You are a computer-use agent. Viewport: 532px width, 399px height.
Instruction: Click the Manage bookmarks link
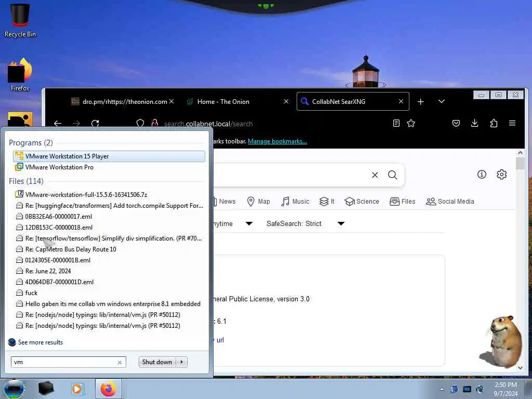277,141
